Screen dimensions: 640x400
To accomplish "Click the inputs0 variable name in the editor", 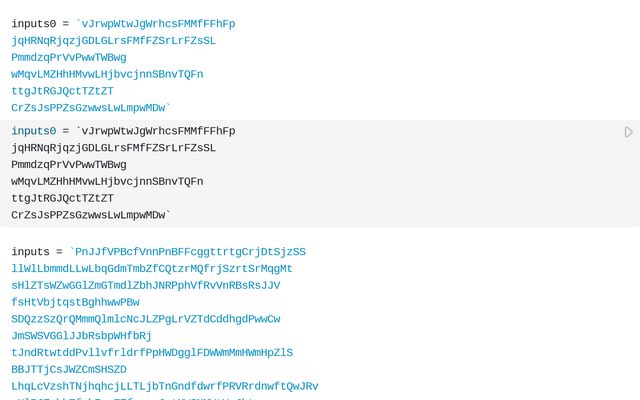I will click(x=33, y=131).
